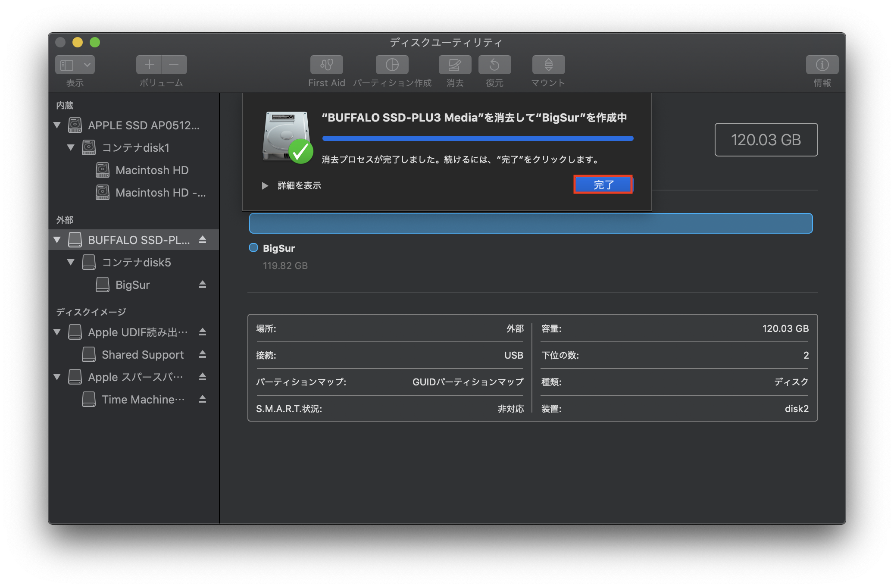Eject the BigSur volume in sidebar

pos(203,285)
